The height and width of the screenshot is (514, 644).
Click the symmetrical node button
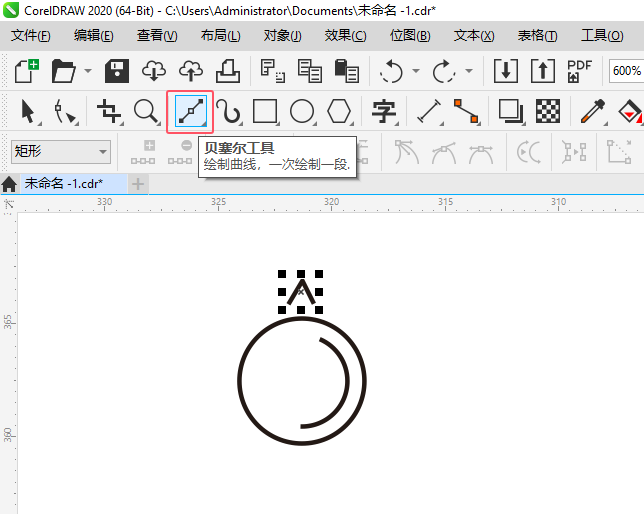[481, 152]
